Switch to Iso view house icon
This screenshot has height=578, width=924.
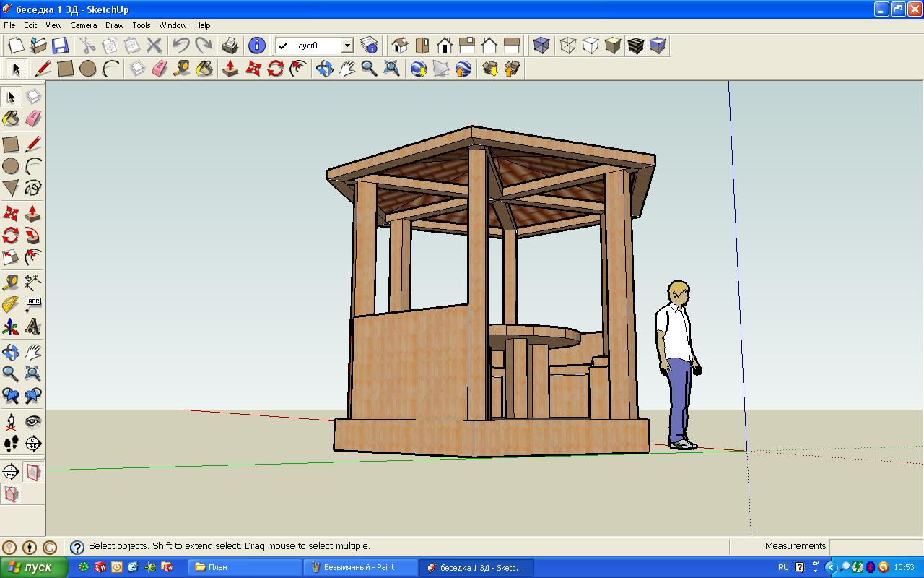pyautogui.click(x=399, y=46)
